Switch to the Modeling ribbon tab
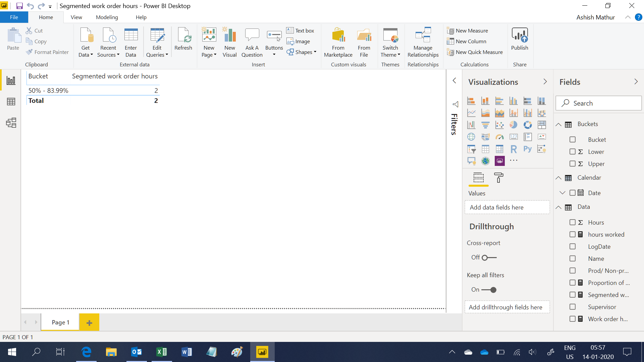This screenshot has width=644, height=362. [x=107, y=17]
